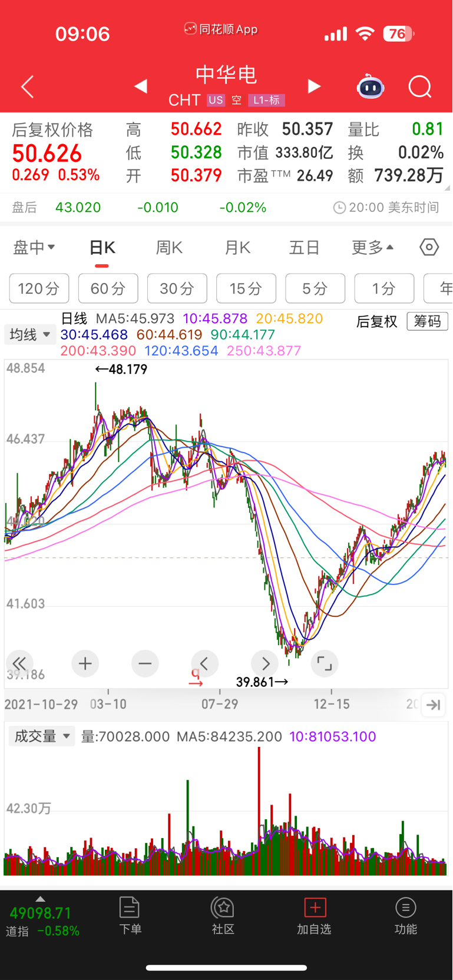
Task: Open the community star icon 社区
Action: [x=223, y=915]
